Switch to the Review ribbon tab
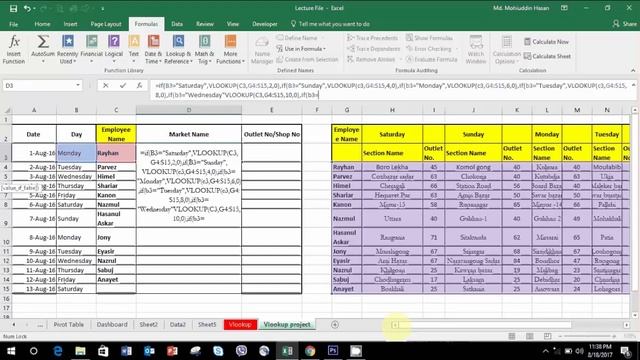 [205, 24]
